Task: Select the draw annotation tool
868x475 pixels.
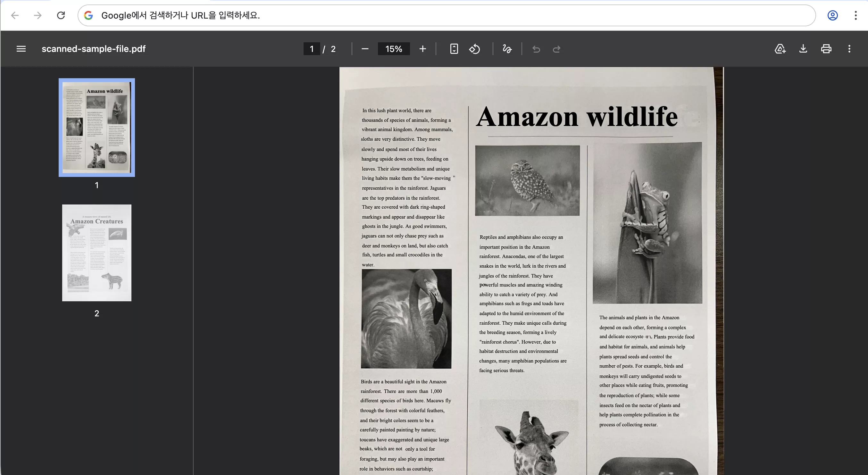Action: coord(507,49)
